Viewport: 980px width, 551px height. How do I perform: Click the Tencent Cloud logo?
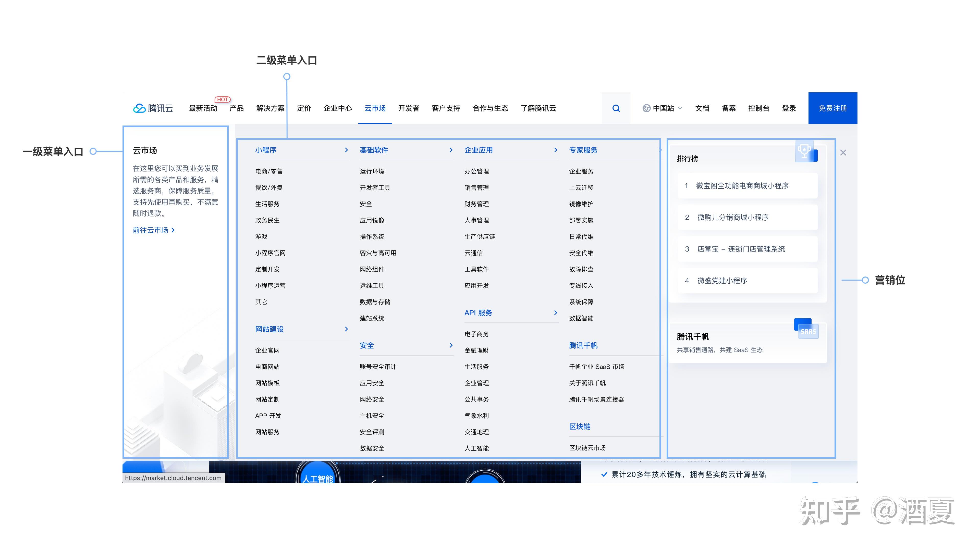tap(153, 108)
